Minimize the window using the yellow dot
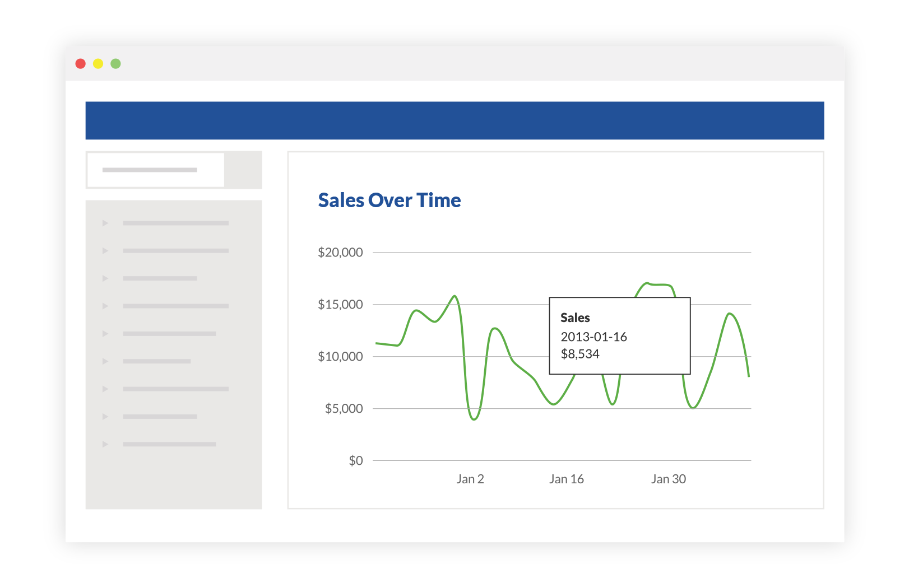The height and width of the screenshot is (588, 909). pos(98,63)
